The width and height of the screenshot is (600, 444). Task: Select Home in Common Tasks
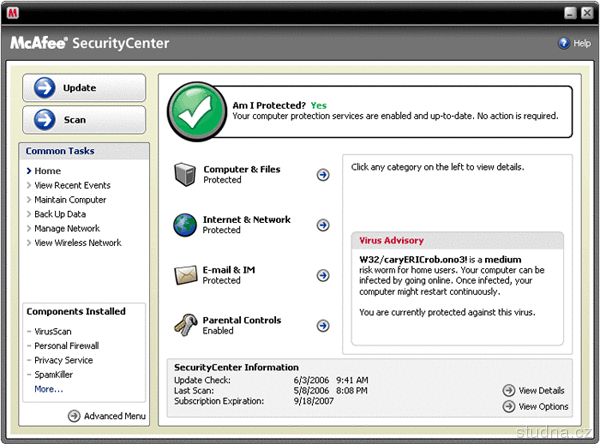pyautogui.click(x=47, y=171)
